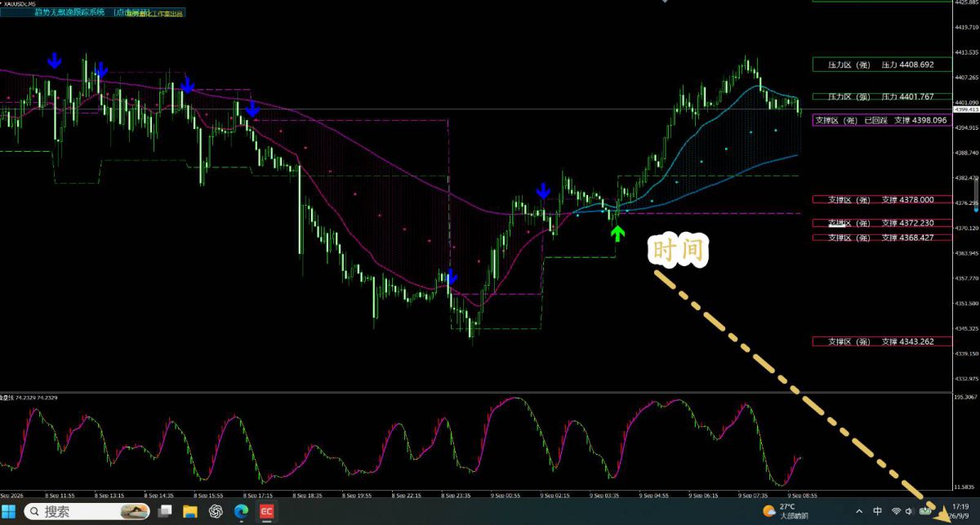
Task: Select the 已回踩 支撑 4398.096 label
Action: (882, 120)
